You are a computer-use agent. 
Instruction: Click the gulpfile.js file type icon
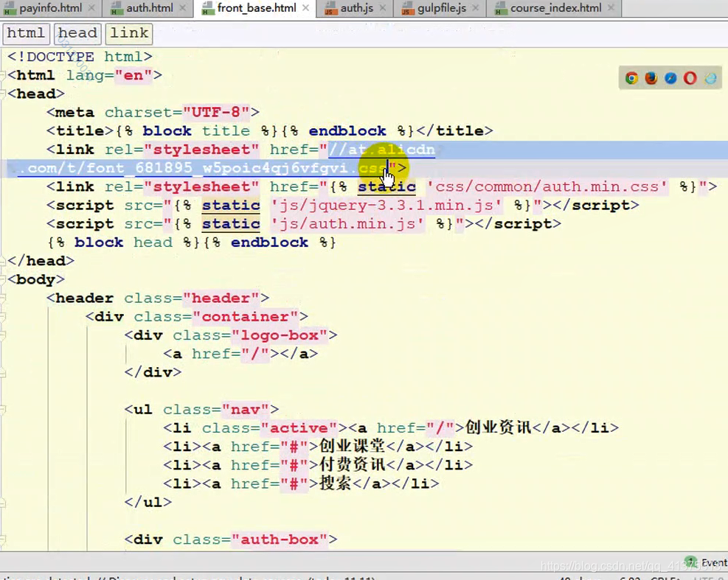click(x=408, y=8)
